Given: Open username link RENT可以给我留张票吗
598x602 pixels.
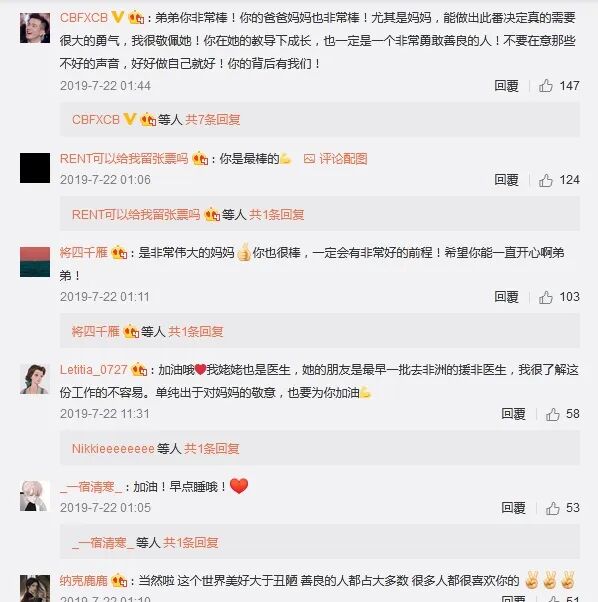Looking at the screenshot, I should click(x=124, y=159).
